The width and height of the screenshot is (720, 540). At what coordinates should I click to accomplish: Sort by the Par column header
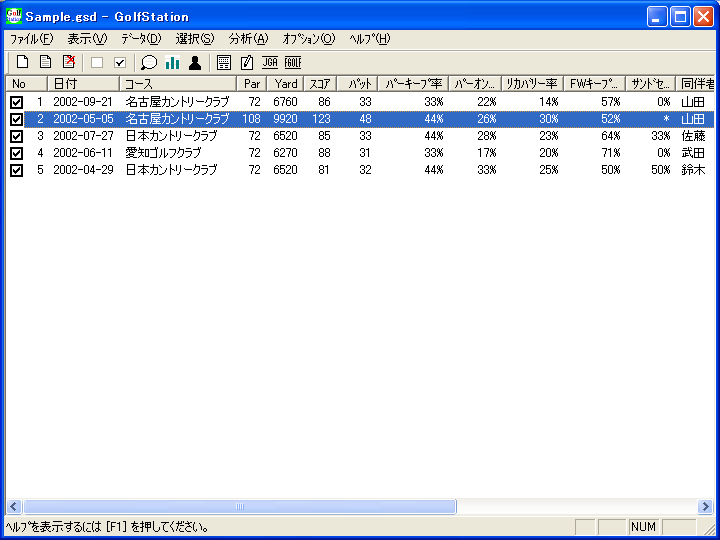click(x=252, y=84)
